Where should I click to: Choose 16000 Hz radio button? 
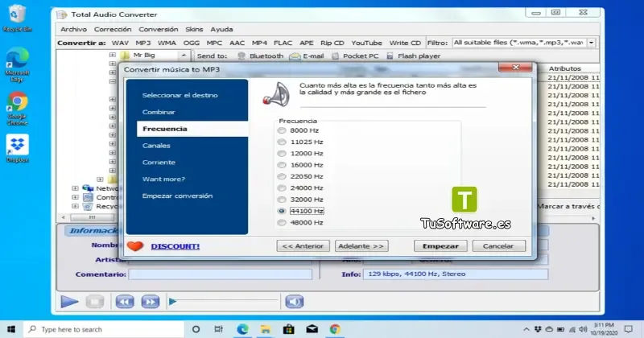(281, 165)
